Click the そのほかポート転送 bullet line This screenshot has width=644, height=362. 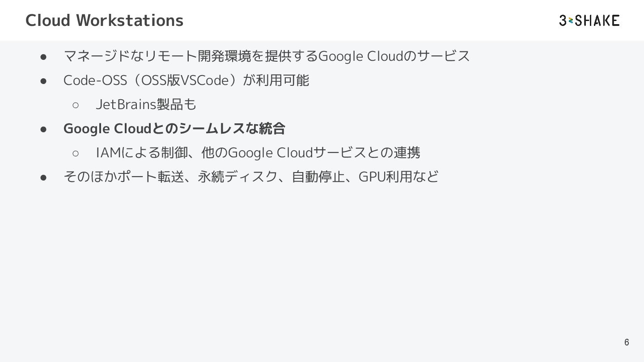pos(251,177)
